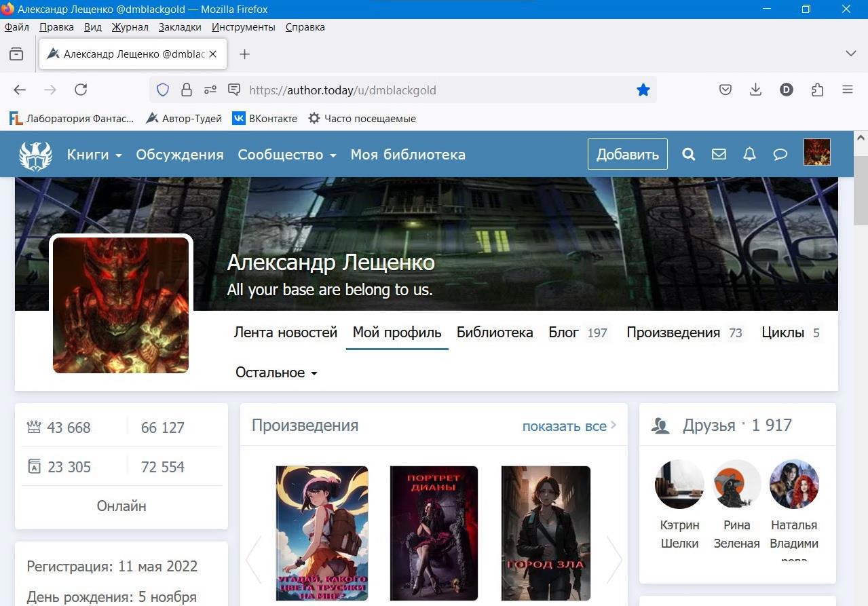The height and width of the screenshot is (606, 868).
Task: Open Firefox downloads panel
Action: pyautogui.click(x=755, y=90)
